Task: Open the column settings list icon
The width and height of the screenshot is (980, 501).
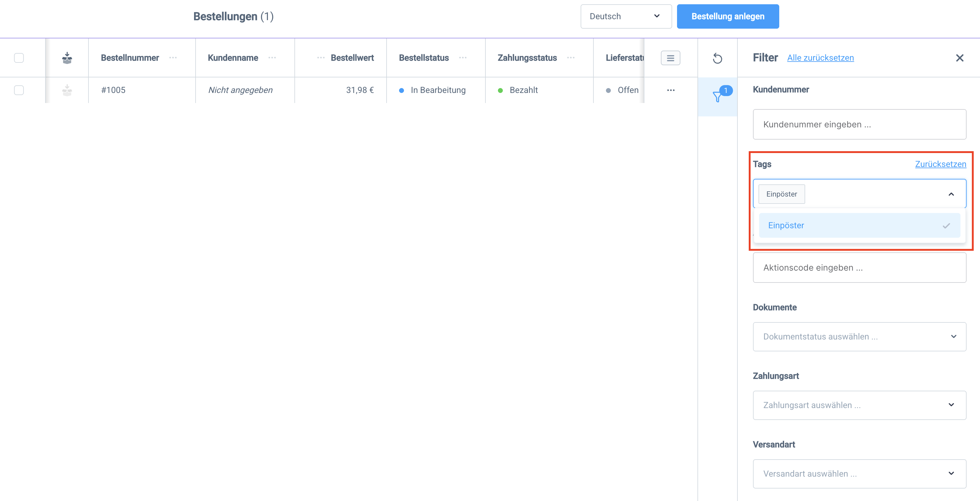Action: click(670, 58)
